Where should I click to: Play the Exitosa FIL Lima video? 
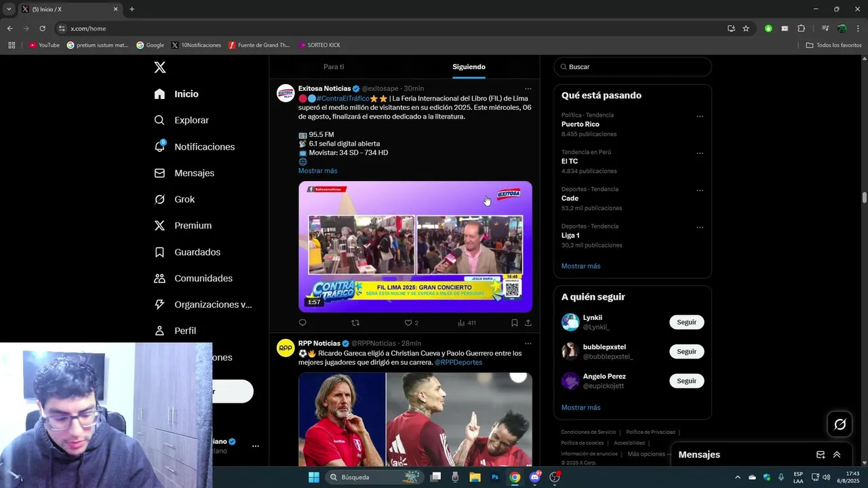coord(415,247)
